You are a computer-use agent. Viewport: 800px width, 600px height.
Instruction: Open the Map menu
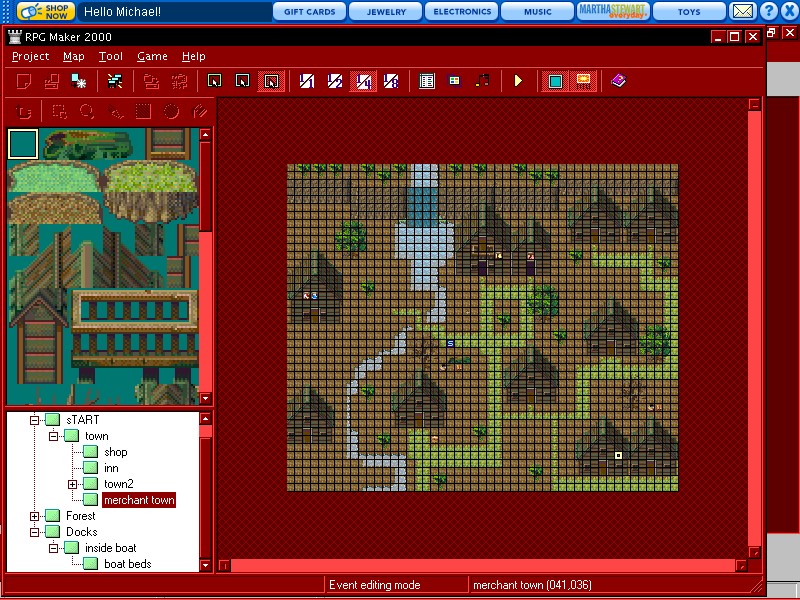click(73, 56)
